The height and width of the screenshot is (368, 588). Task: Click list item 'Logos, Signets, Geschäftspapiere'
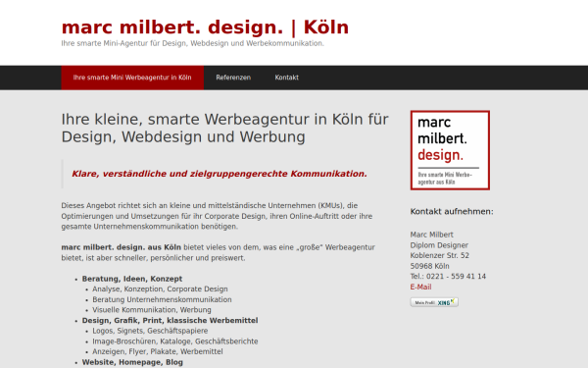[x=150, y=331]
